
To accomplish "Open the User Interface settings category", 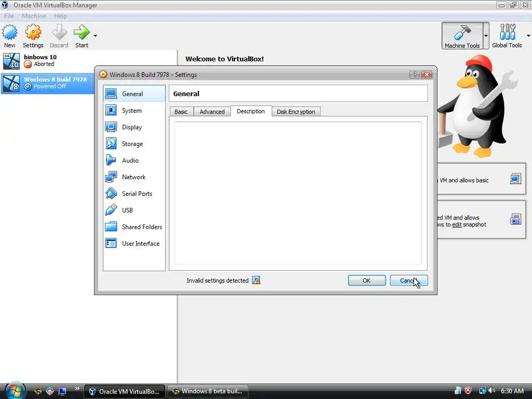I will point(134,243).
